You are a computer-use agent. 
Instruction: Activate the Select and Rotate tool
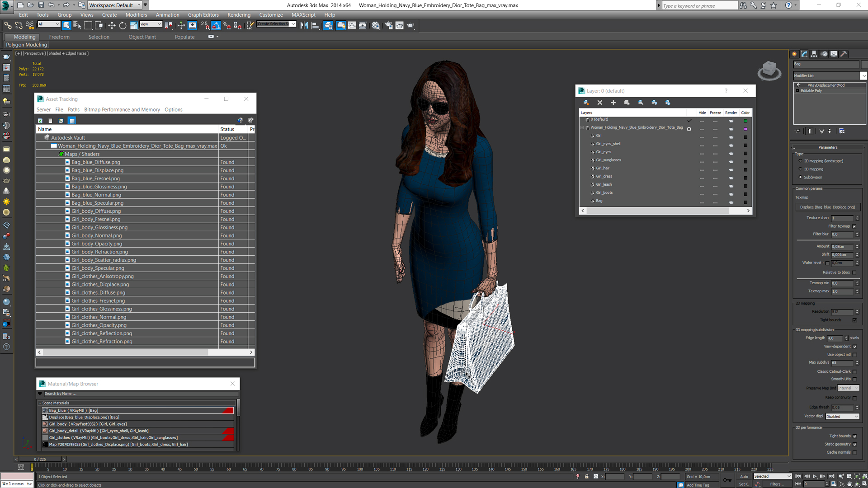[123, 26]
